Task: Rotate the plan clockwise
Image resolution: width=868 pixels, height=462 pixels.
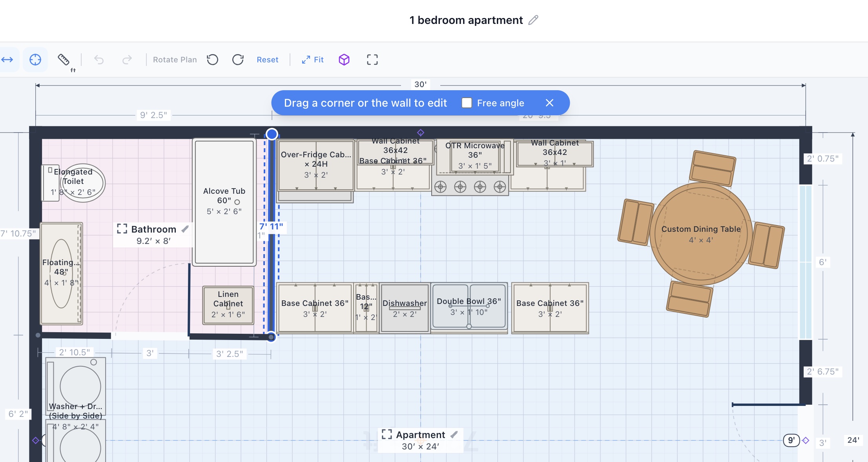Action: coord(238,60)
